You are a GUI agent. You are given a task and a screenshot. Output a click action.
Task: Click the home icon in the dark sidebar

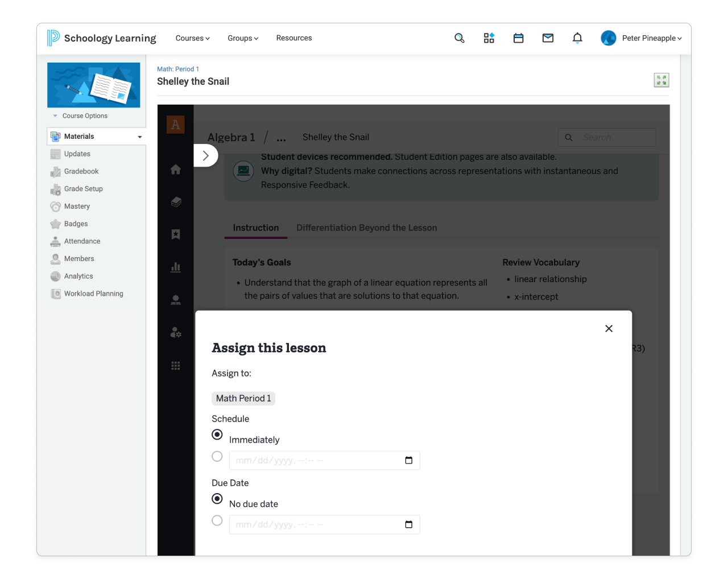[176, 169]
